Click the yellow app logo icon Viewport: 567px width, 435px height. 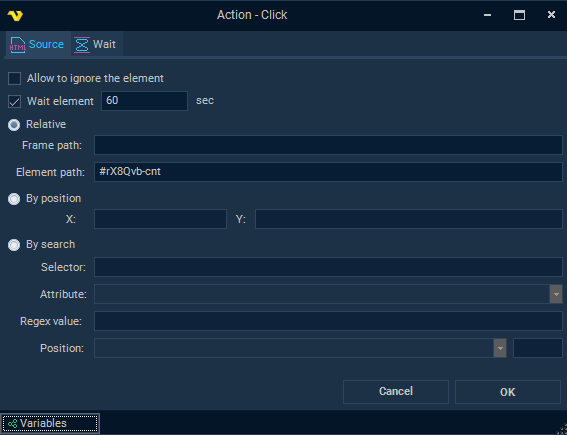click(x=15, y=16)
